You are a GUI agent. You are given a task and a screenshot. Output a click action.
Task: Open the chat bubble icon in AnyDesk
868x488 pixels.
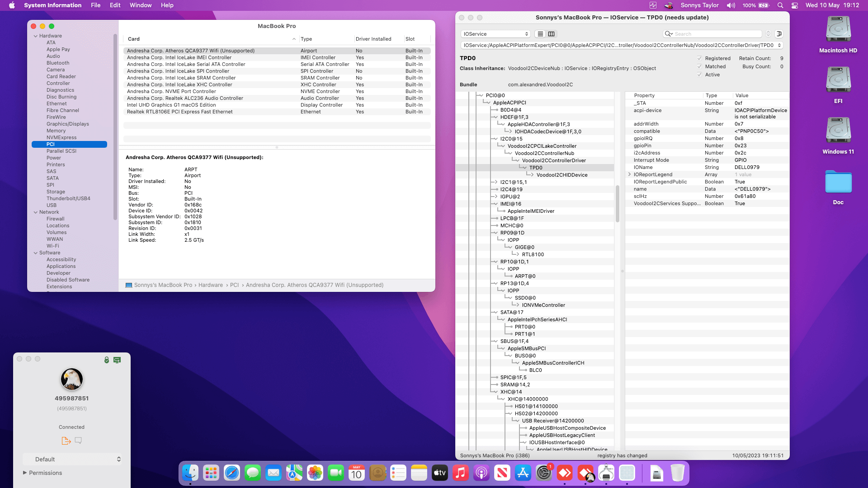point(78,441)
